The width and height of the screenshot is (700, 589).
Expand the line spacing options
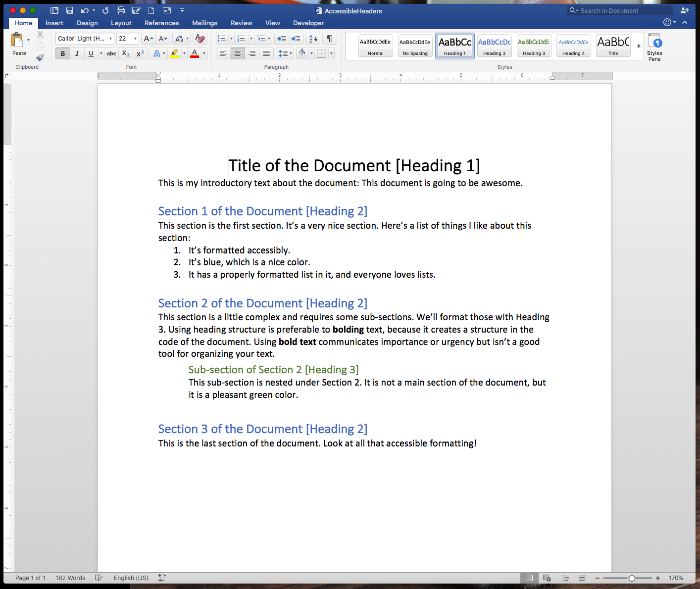click(291, 53)
